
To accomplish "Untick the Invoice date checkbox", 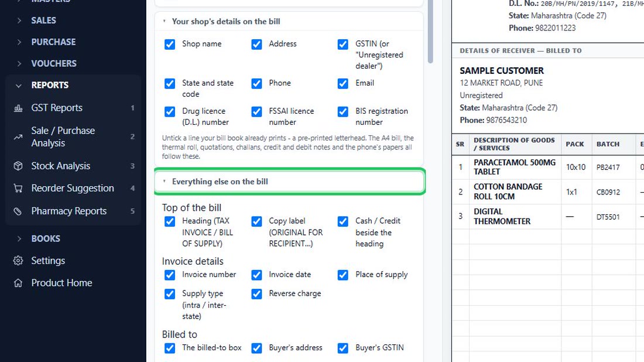I will click(256, 275).
